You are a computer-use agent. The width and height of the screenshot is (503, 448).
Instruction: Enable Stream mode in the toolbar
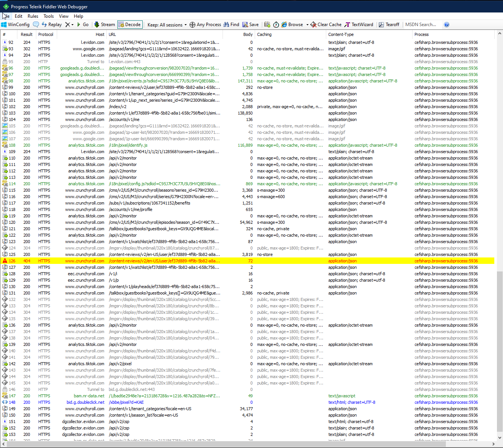click(104, 24)
